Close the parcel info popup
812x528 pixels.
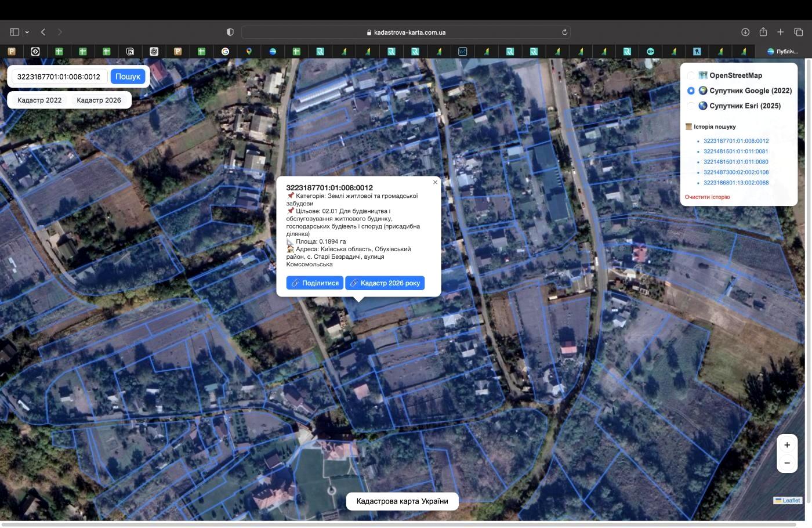point(435,182)
